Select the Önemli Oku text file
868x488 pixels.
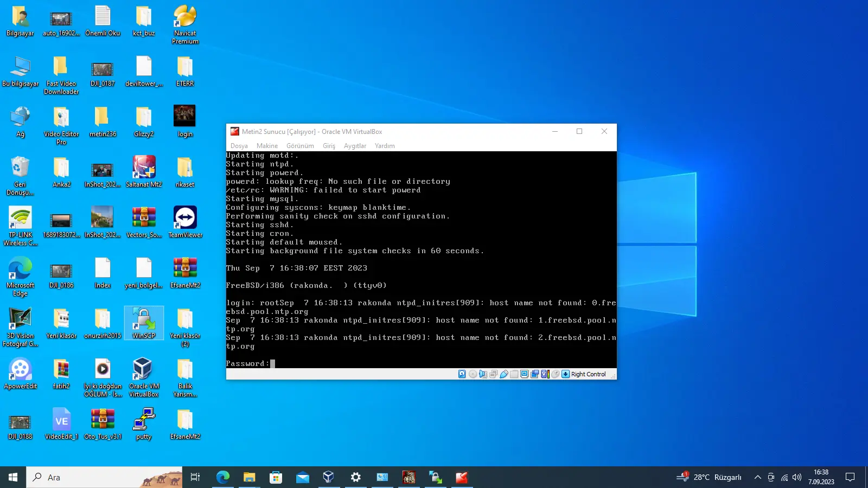point(103,21)
